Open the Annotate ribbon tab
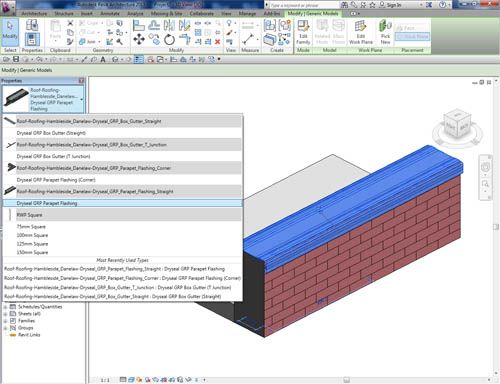This screenshot has height=384, width=500. coord(110,14)
